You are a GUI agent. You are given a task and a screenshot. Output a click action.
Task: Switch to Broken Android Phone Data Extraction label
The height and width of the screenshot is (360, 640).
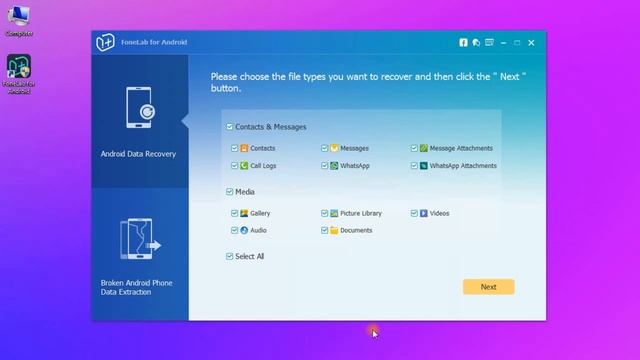coord(136,287)
